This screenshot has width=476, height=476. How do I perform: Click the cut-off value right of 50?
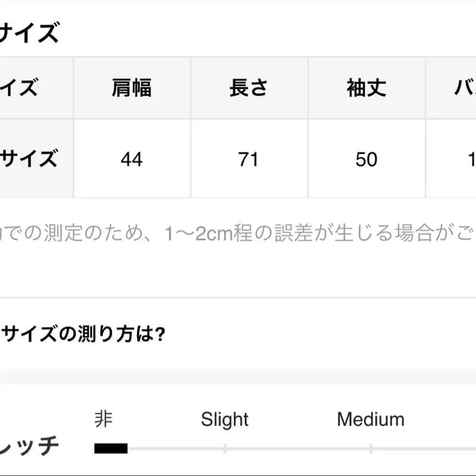point(471,159)
